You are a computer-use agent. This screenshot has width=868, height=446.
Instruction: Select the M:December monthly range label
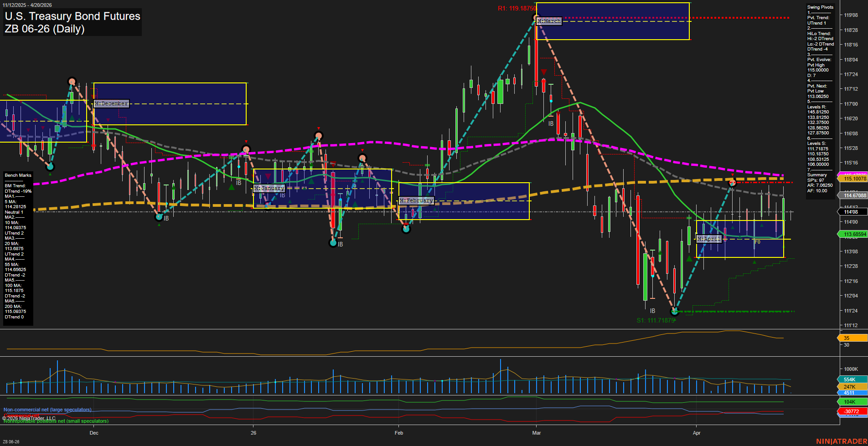111,103
